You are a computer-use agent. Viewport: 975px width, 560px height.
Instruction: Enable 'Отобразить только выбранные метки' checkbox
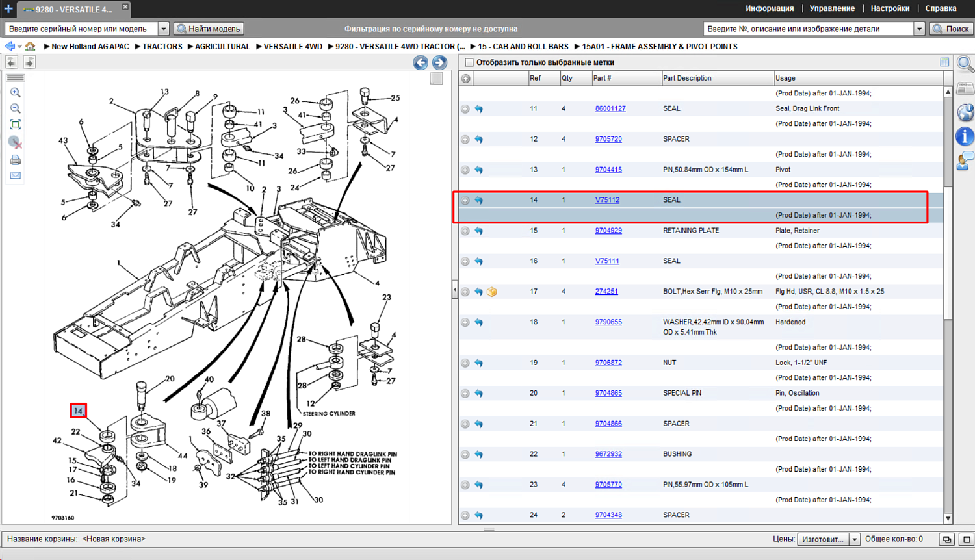click(x=469, y=62)
